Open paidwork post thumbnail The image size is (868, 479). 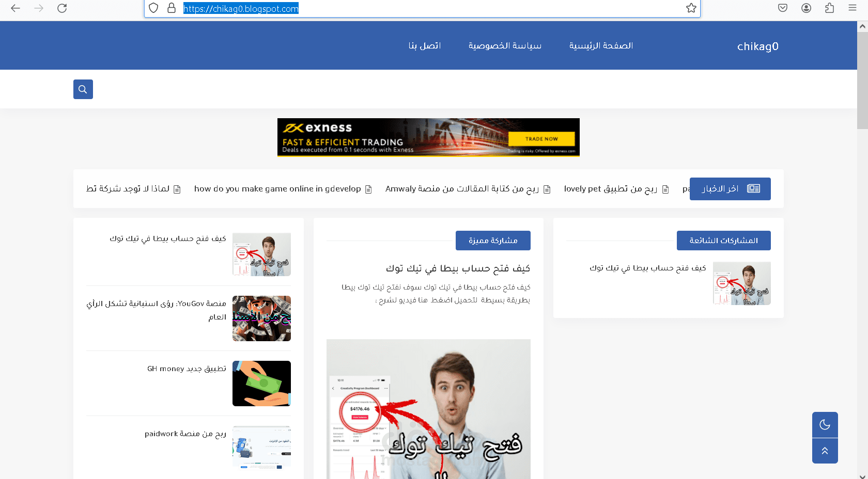pyautogui.click(x=261, y=448)
